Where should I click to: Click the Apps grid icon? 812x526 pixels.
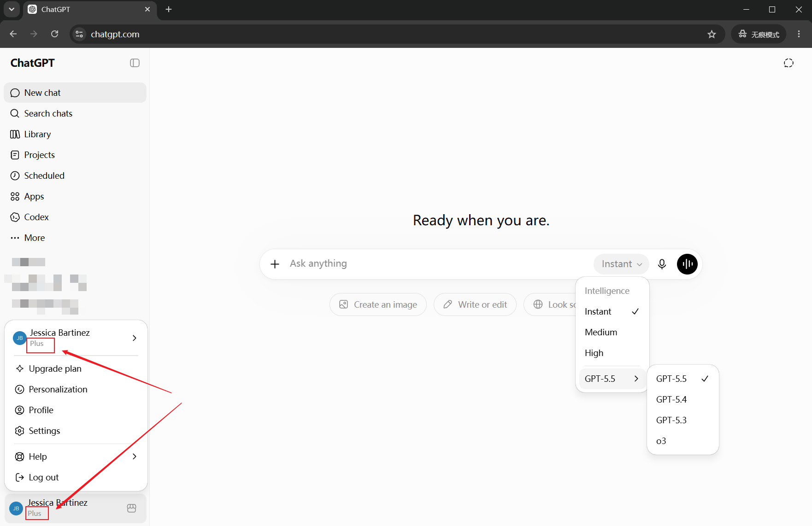point(15,197)
